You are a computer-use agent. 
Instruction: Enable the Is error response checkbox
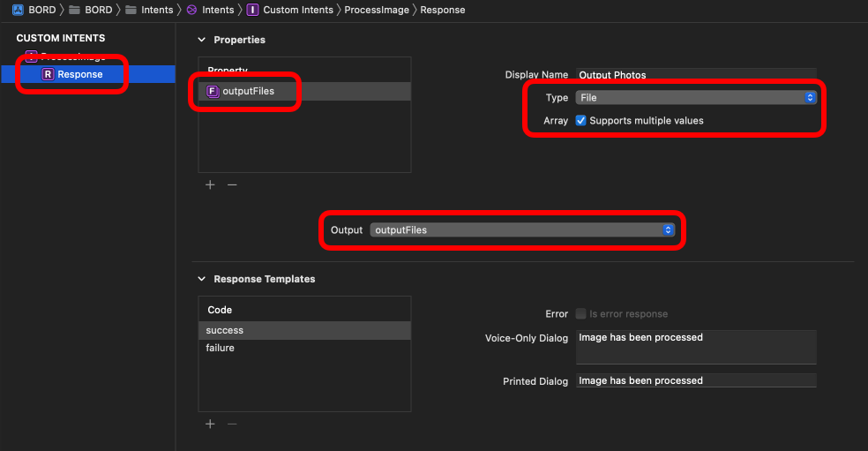[x=580, y=313]
